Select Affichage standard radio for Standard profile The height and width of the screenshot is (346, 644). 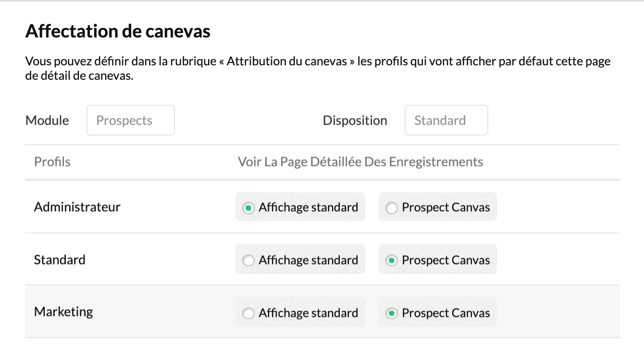point(248,261)
